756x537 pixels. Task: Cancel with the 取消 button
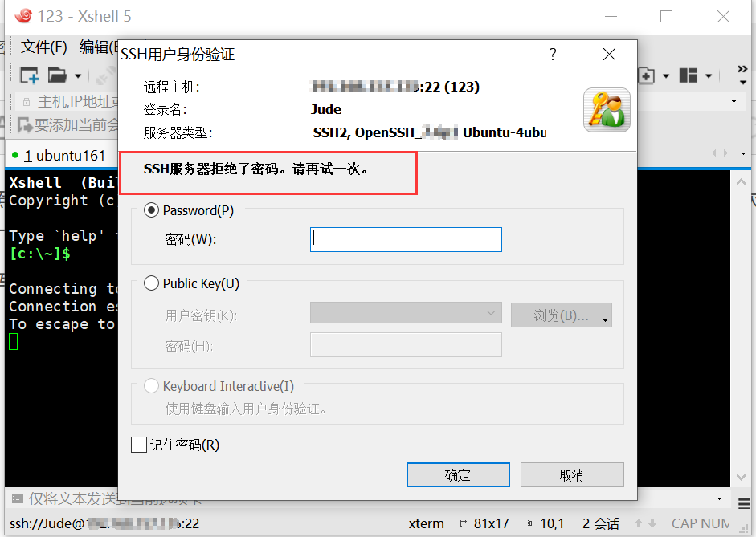[x=572, y=475]
